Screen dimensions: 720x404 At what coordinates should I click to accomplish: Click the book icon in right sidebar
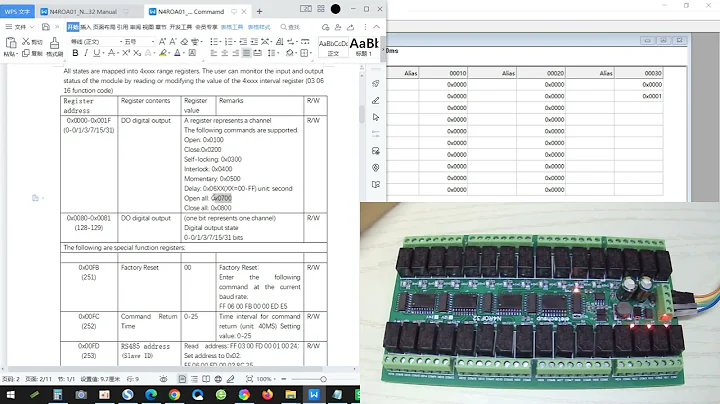tap(376, 185)
